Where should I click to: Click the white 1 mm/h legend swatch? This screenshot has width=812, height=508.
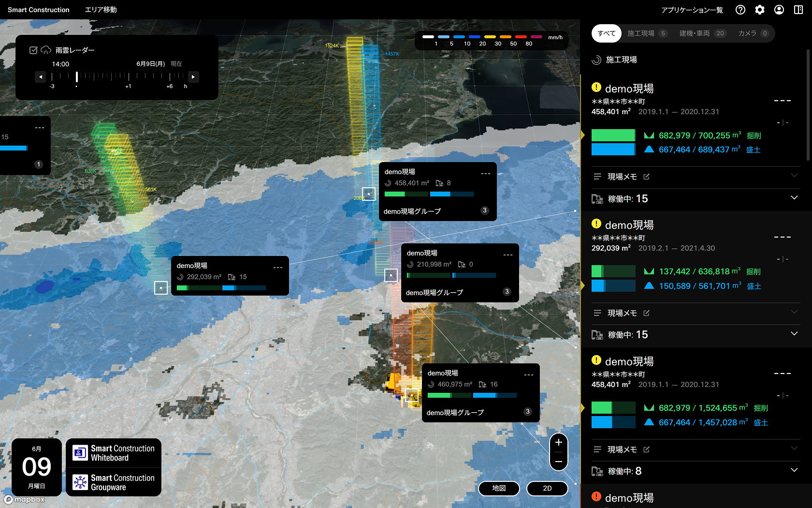pyautogui.click(x=428, y=37)
